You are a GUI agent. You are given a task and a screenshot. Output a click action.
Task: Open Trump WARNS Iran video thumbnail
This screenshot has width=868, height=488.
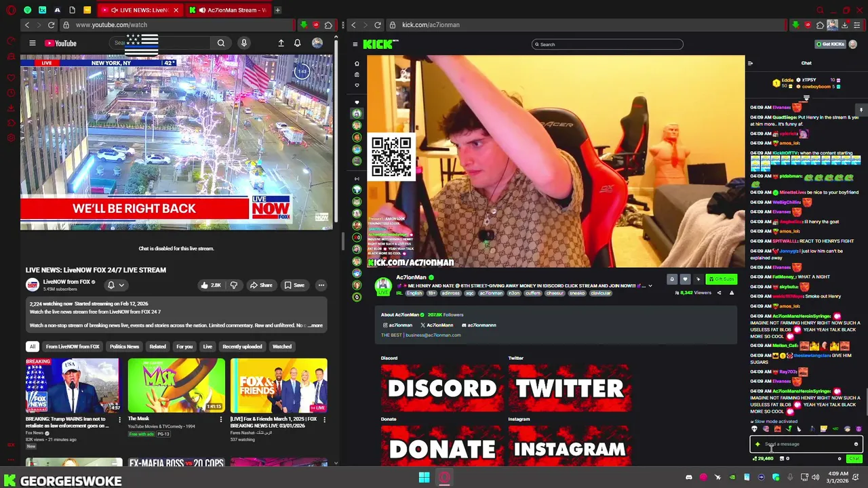pos(73,385)
